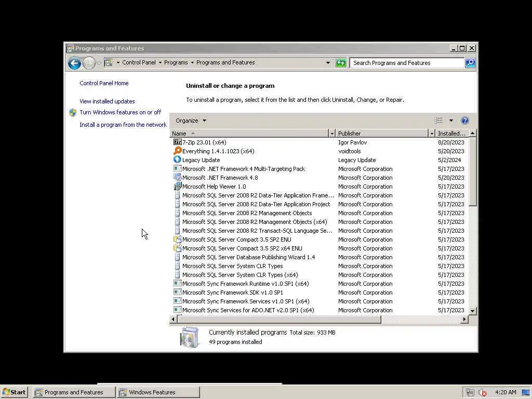The image size is (532, 399).
Task: Sort by the Publisher column header
Action: tap(382, 134)
